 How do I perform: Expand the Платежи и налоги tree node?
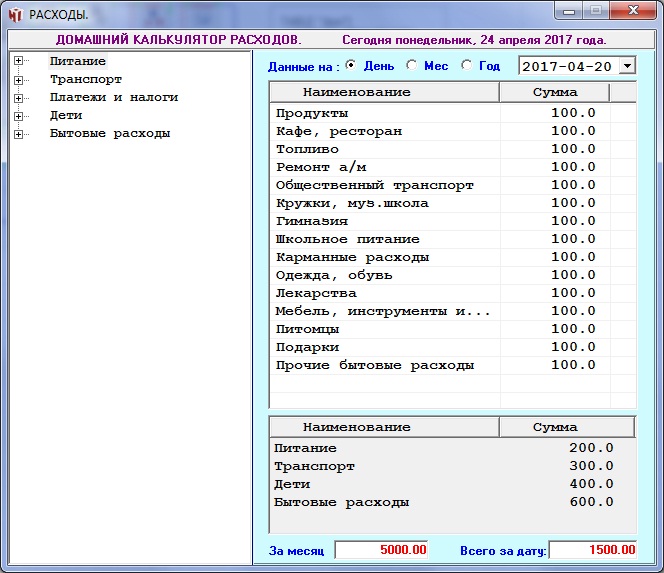(x=18, y=98)
